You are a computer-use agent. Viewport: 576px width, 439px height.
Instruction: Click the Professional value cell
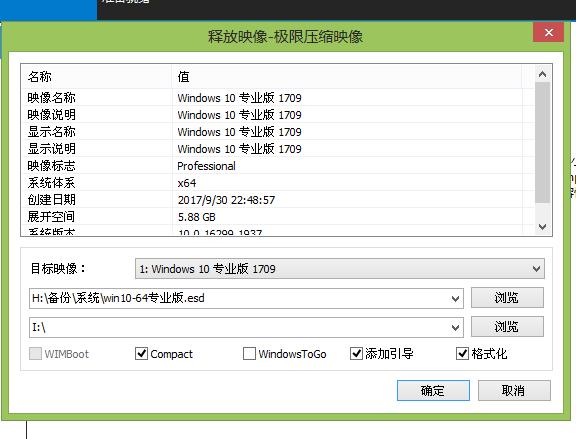coord(206,166)
